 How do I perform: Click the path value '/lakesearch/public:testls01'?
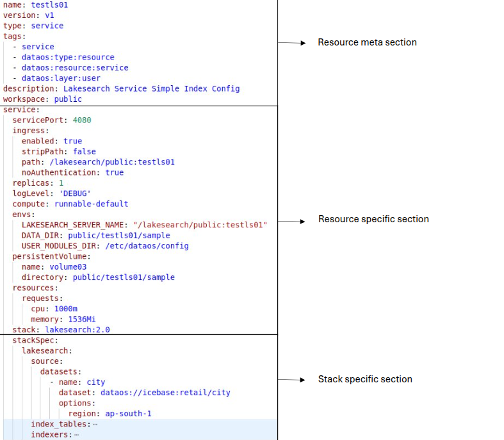click(x=112, y=162)
